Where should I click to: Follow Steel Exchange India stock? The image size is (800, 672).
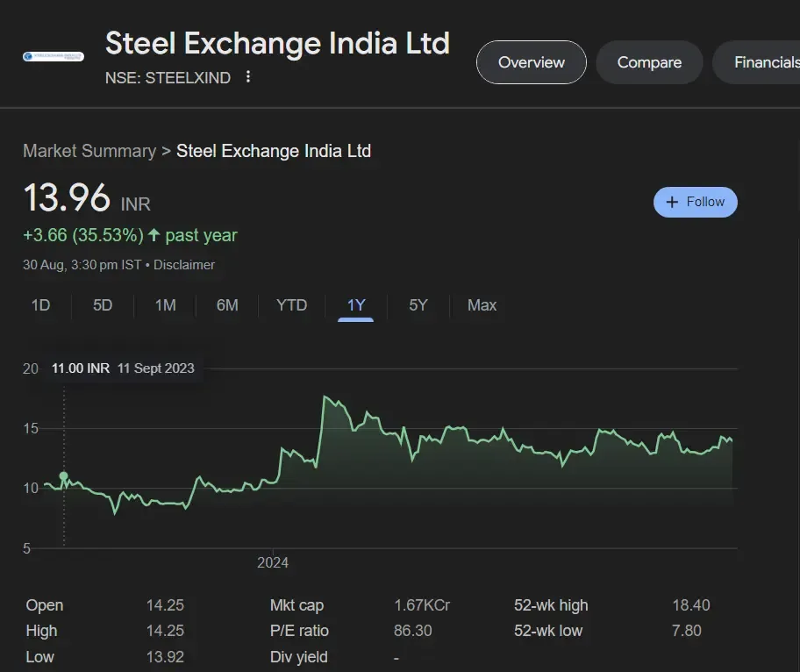(696, 202)
